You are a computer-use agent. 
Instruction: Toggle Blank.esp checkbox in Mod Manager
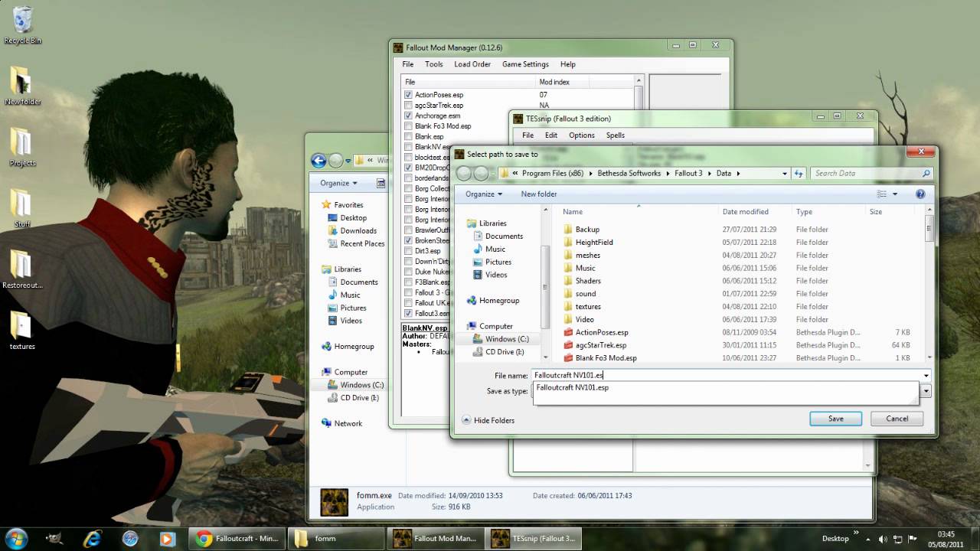point(408,137)
